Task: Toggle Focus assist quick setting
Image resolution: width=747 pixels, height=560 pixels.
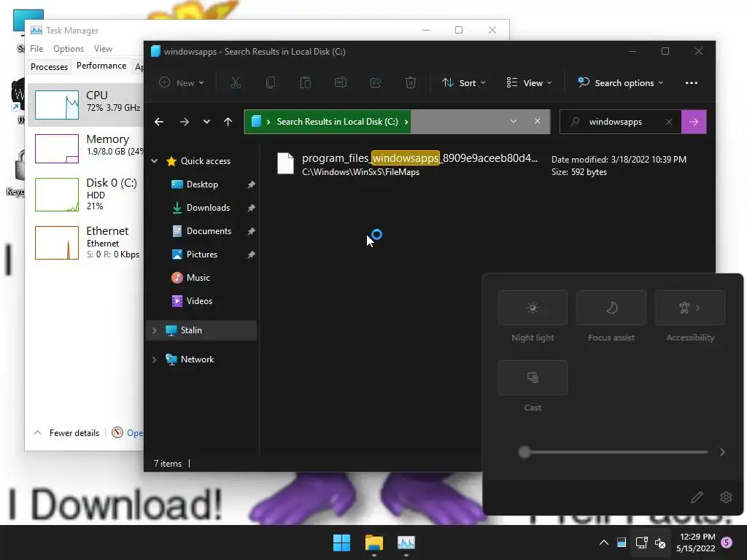Action: tap(611, 308)
